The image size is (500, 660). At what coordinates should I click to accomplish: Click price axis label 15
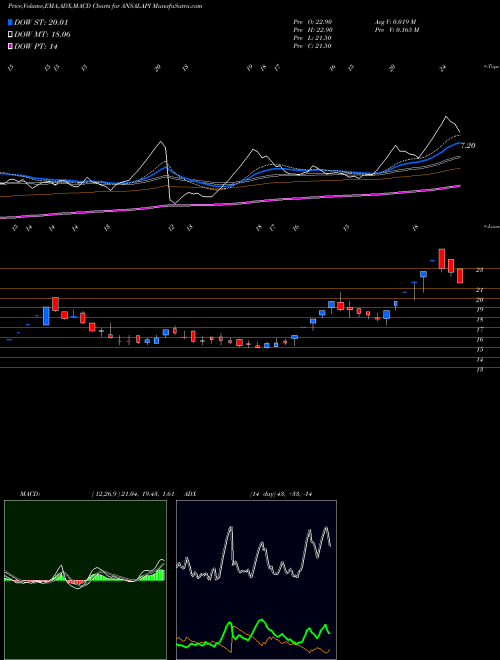coord(479,350)
